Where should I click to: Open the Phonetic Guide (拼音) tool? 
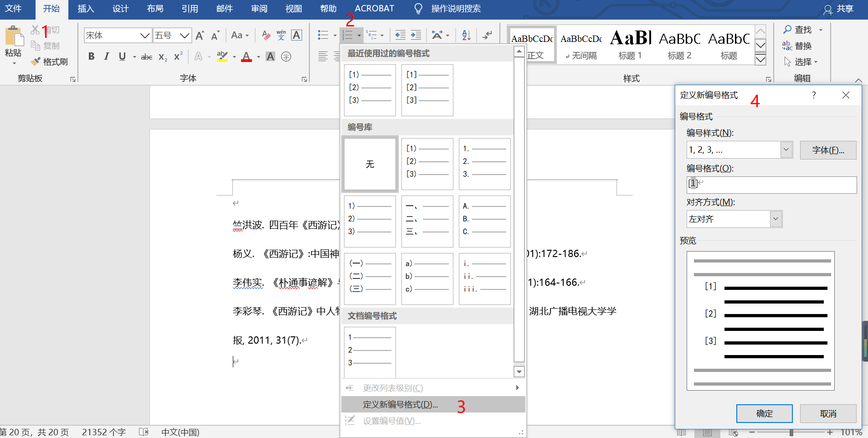click(x=281, y=35)
